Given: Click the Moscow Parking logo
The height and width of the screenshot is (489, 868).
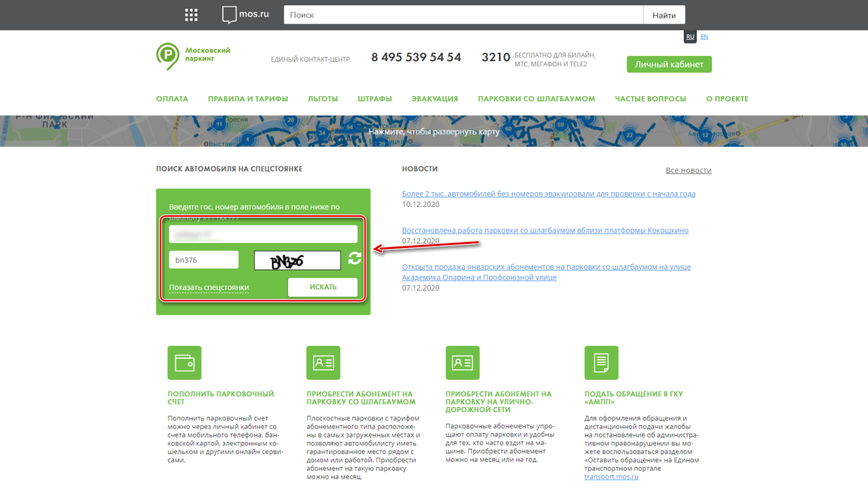Looking at the screenshot, I should tap(193, 56).
